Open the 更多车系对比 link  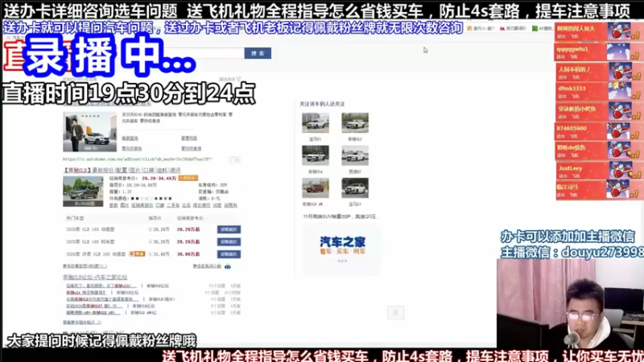(207, 266)
